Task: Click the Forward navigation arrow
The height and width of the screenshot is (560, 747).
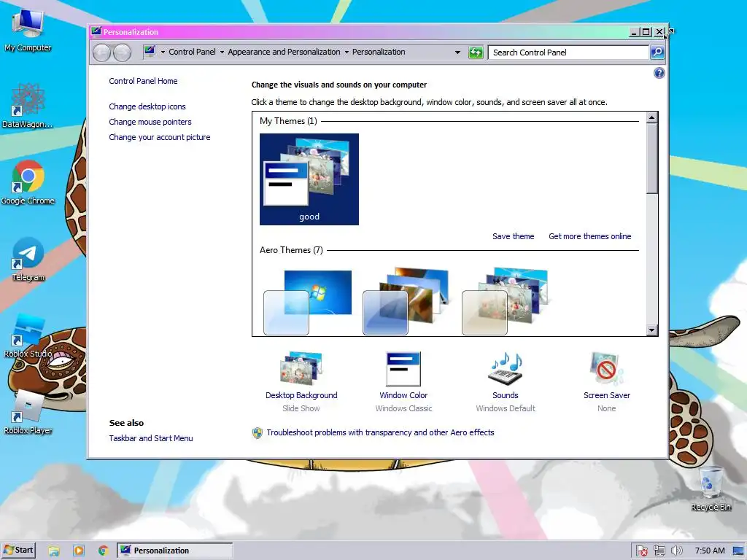Action: coord(122,52)
